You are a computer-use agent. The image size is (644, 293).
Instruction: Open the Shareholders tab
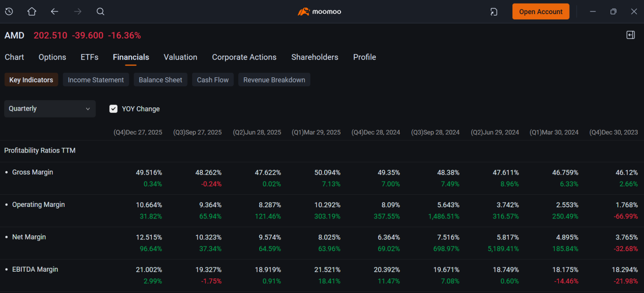pos(315,57)
